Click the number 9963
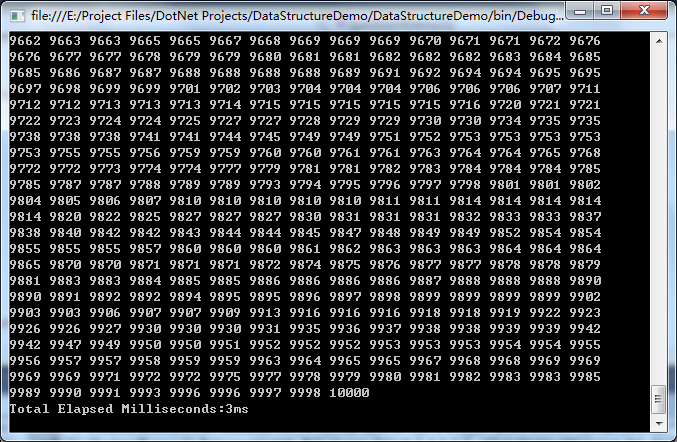 click(265, 361)
